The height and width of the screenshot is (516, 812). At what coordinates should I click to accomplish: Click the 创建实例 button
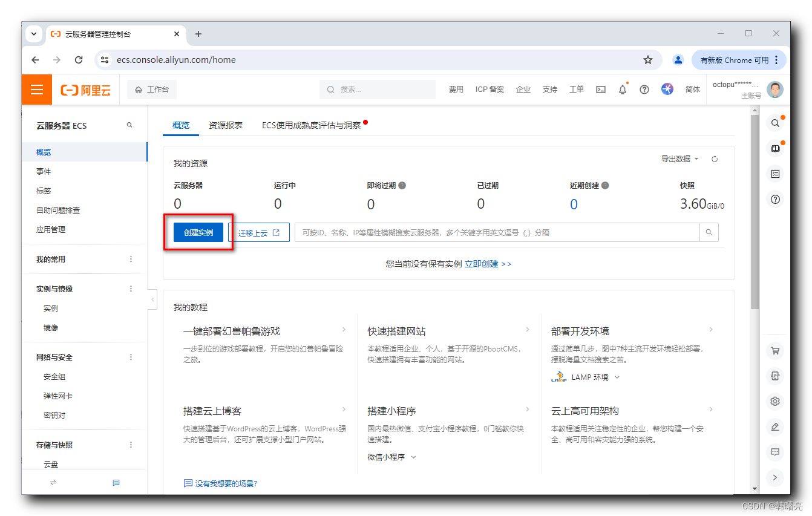click(198, 232)
